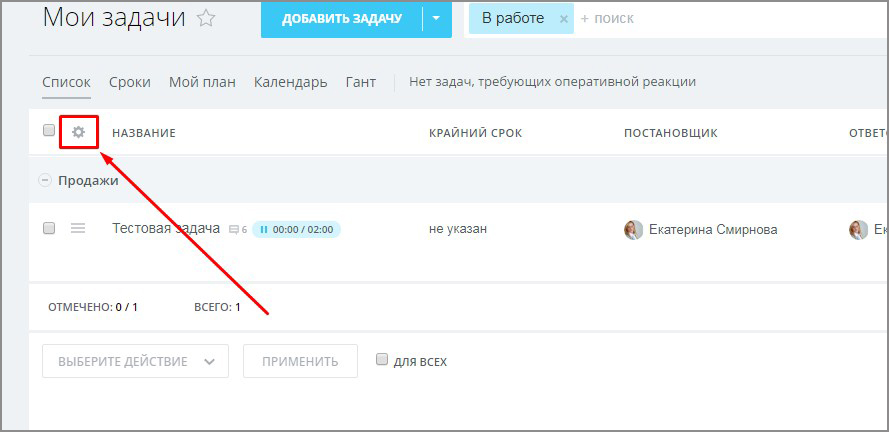889x432 pixels.
Task: Click Екатерина Смирнова avatar in Постановщик column
Action: click(633, 230)
